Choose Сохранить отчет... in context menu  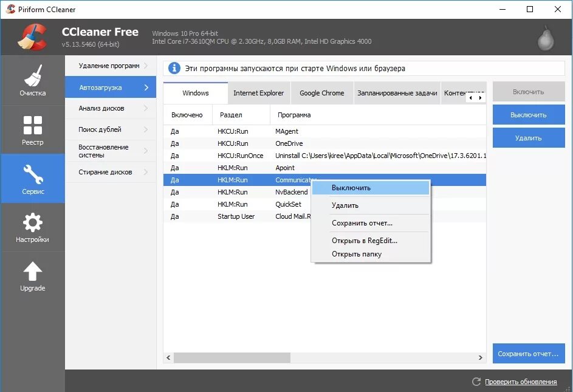(x=371, y=222)
